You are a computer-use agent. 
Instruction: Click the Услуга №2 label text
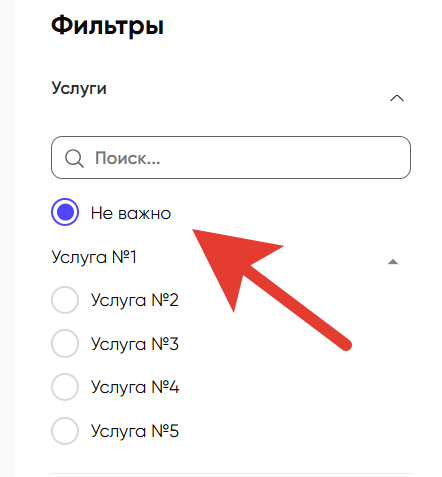pos(135,300)
